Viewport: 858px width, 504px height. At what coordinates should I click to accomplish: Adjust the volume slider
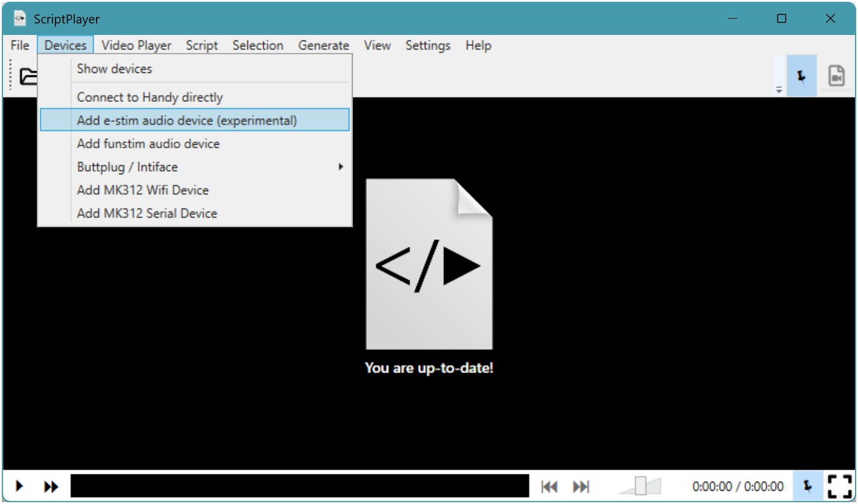[x=640, y=486]
